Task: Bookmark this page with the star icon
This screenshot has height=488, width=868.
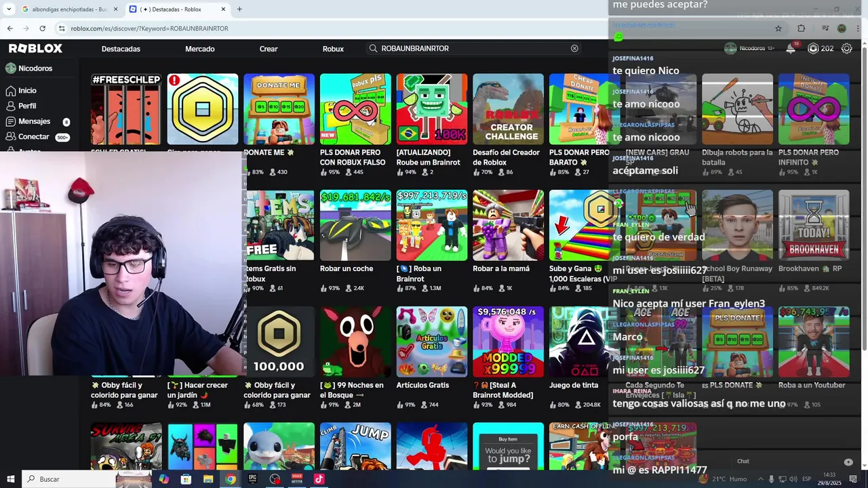Action: point(778,28)
